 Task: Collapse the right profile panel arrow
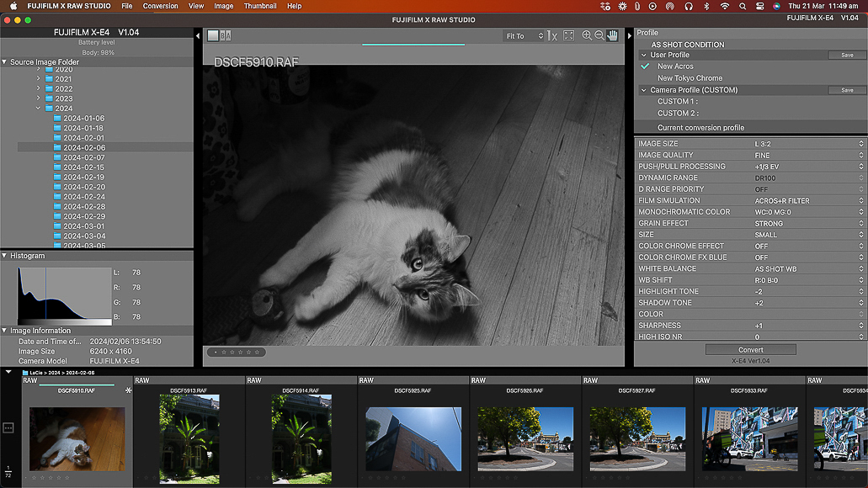coord(629,36)
